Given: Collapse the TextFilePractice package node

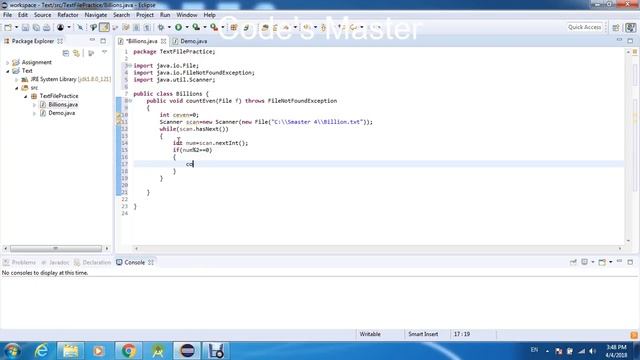Looking at the screenshot, I should pyautogui.click(x=25, y=96).
